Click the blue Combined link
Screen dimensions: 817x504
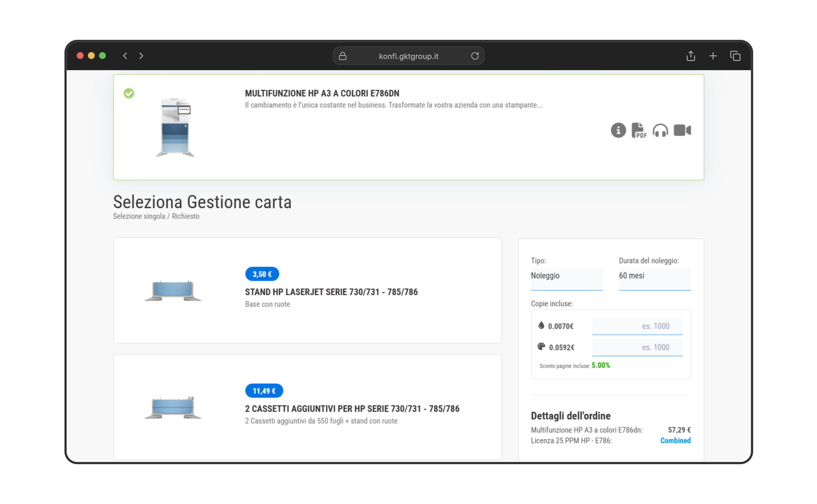675,440
